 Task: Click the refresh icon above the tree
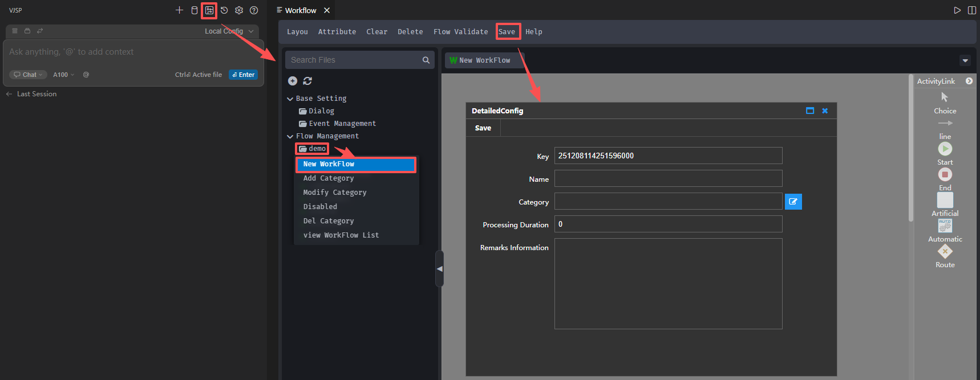307,81
